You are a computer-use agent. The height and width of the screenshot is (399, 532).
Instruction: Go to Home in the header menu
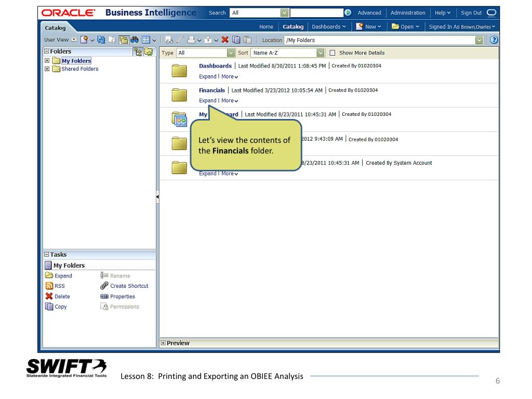tap(266, 26)
